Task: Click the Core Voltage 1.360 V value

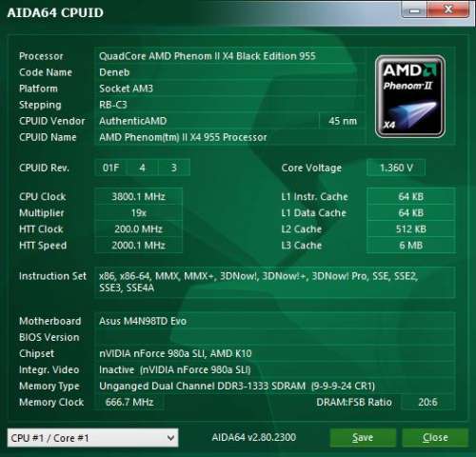Action: [396, 168]
